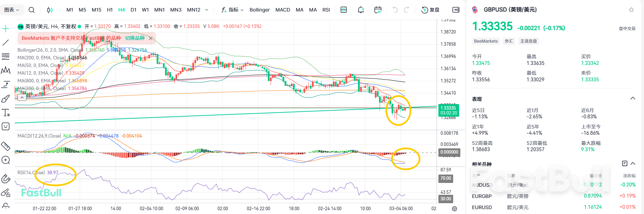
Task: Switch to the D1 timeframe
Action: point(133,10)
